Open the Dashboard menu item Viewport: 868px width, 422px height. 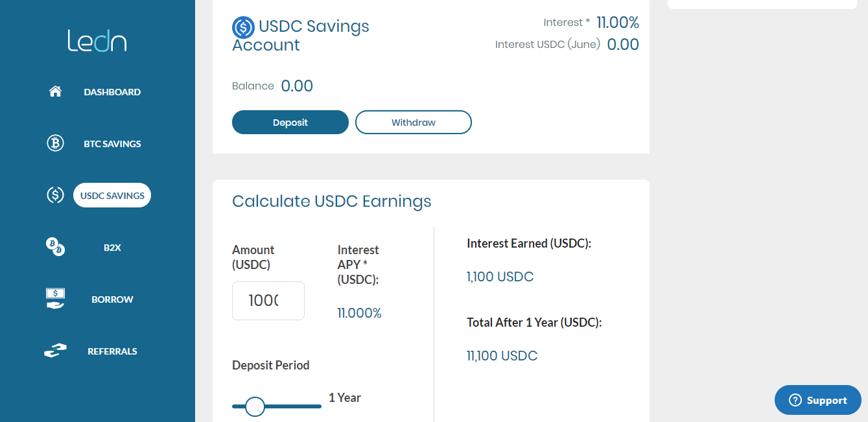pos(112,92)
